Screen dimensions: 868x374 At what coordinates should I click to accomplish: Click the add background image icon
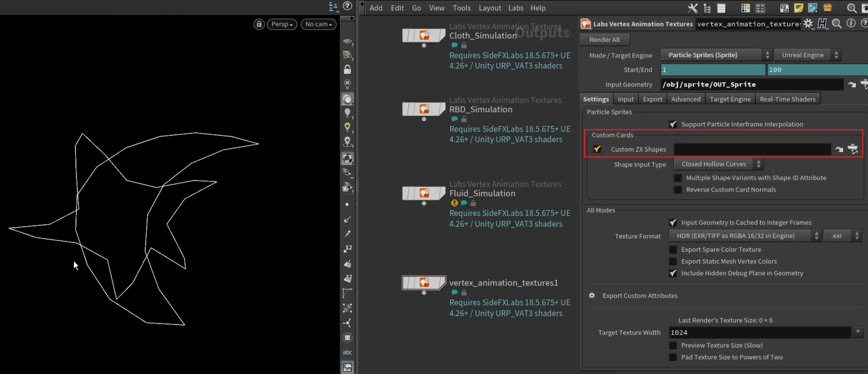[x=813, y=8]
